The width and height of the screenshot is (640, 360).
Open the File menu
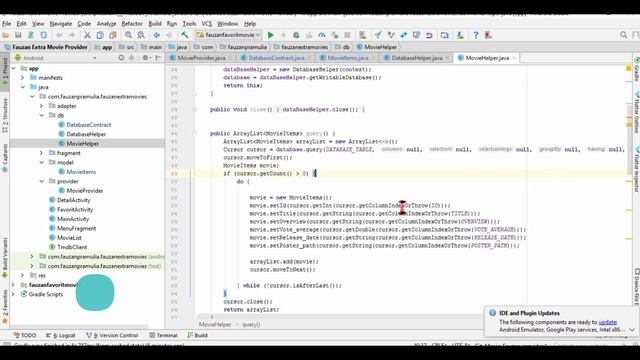[x=7, y=24]
